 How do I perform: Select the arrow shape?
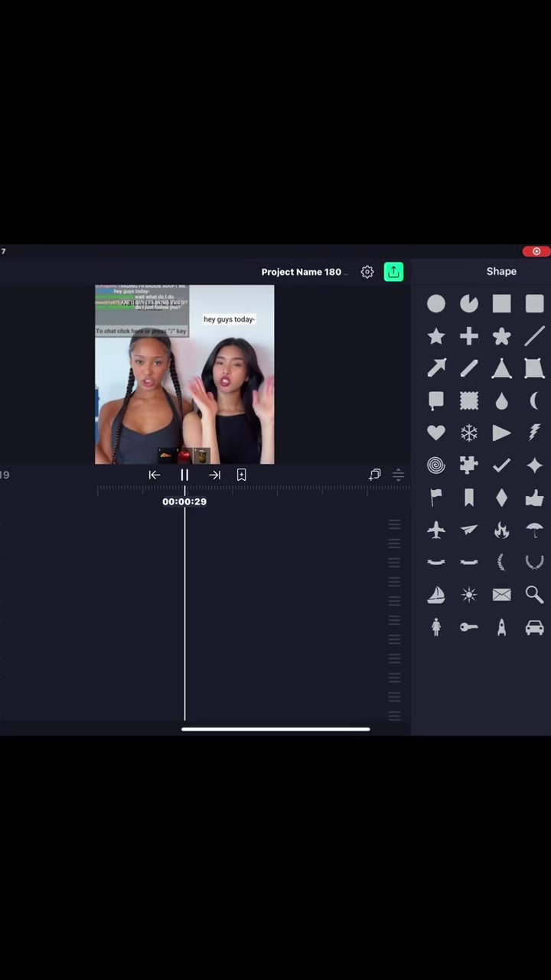[x=436, y=368]
